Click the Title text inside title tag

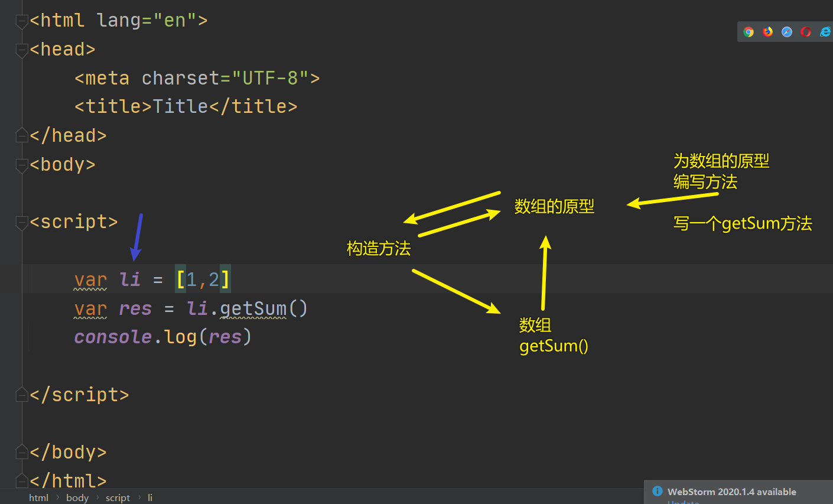coord(180,106)
